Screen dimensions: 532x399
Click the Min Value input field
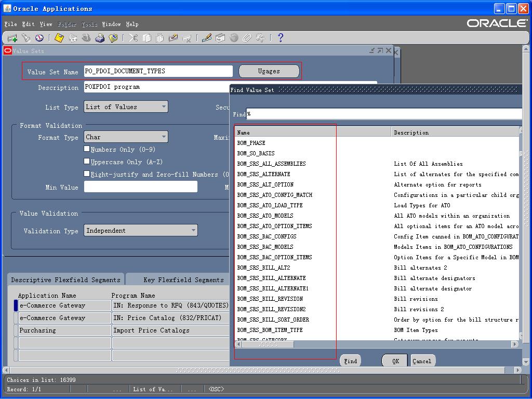point(140,187)
